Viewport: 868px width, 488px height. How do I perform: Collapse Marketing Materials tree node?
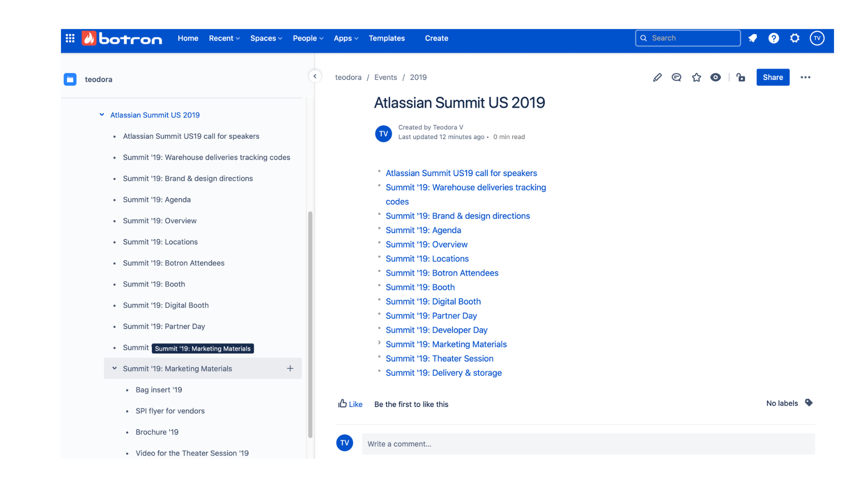pos(114,368)
